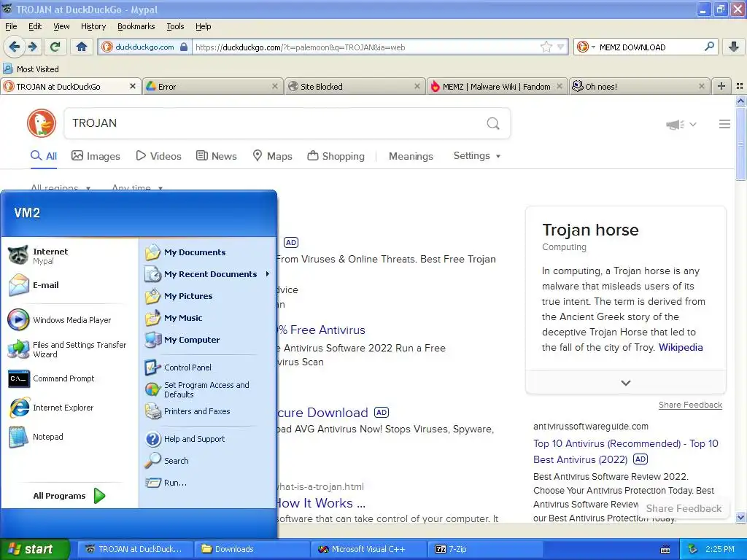Switch to the Site Blocked tab
The image size is (747, 560).
point(354,86)
